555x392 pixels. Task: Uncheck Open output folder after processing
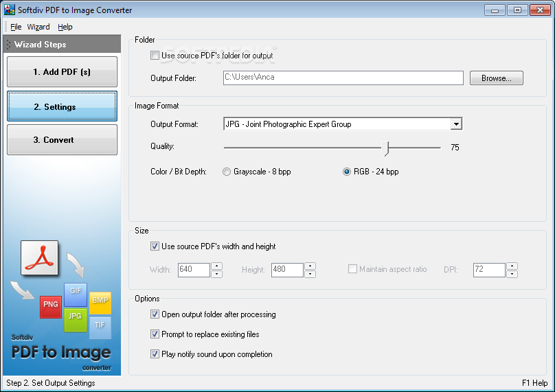click(155, 314)
